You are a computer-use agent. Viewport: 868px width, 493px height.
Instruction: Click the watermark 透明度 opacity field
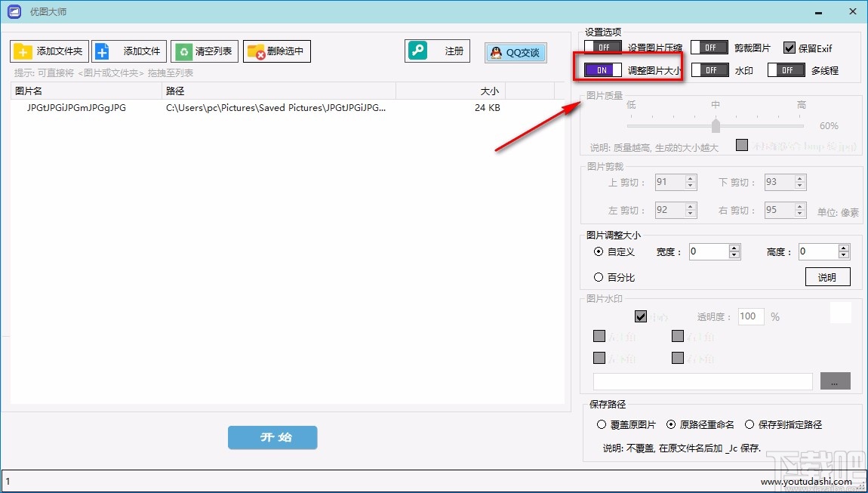[751, 316]
